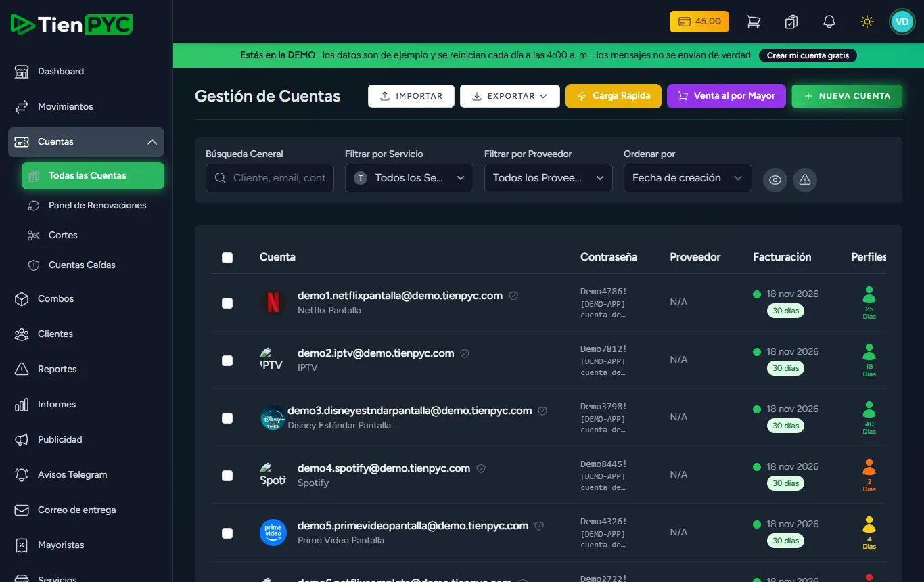Check the select-all checkbox in table header
Screen dimensions: 924x582
[x=227, y=257]
